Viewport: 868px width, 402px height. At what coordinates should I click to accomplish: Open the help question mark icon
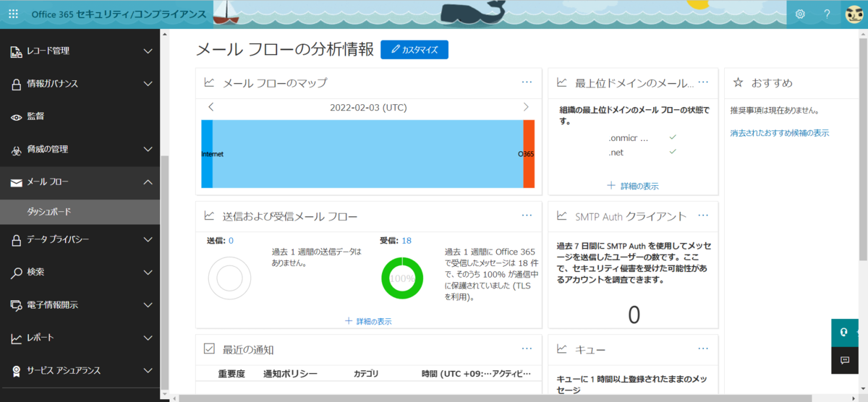pos(827,14)
